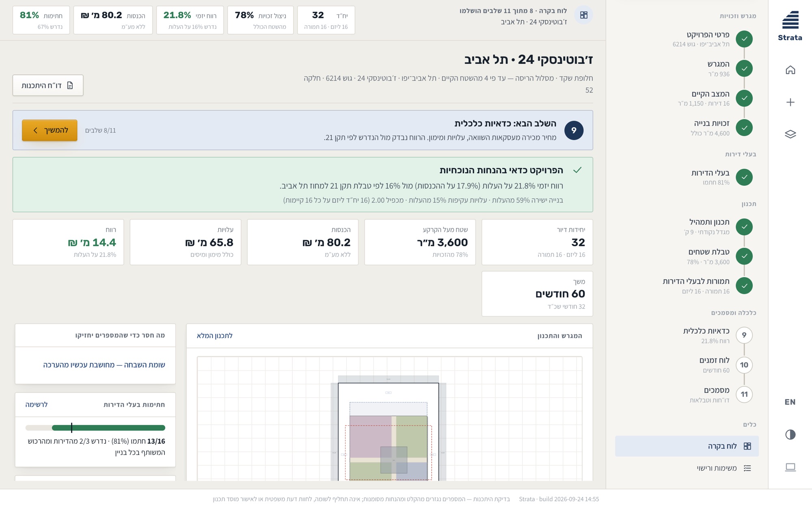Click the 'הכנסות 80.2 מ׳ ₪' header chip
Image resolution: width=812 pixels, height=508 pixels.
(113, 20)
